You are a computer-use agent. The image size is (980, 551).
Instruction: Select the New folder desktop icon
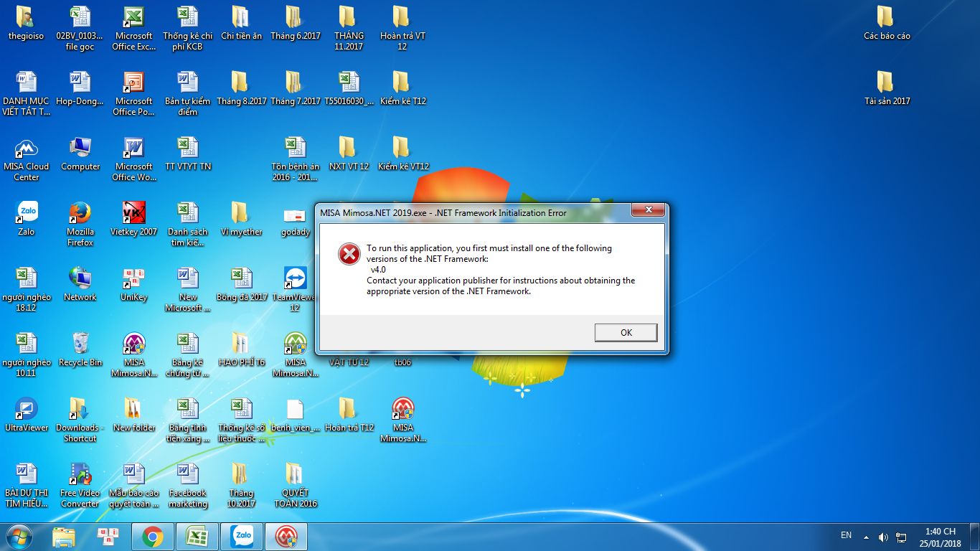click(x=134, y=415)
